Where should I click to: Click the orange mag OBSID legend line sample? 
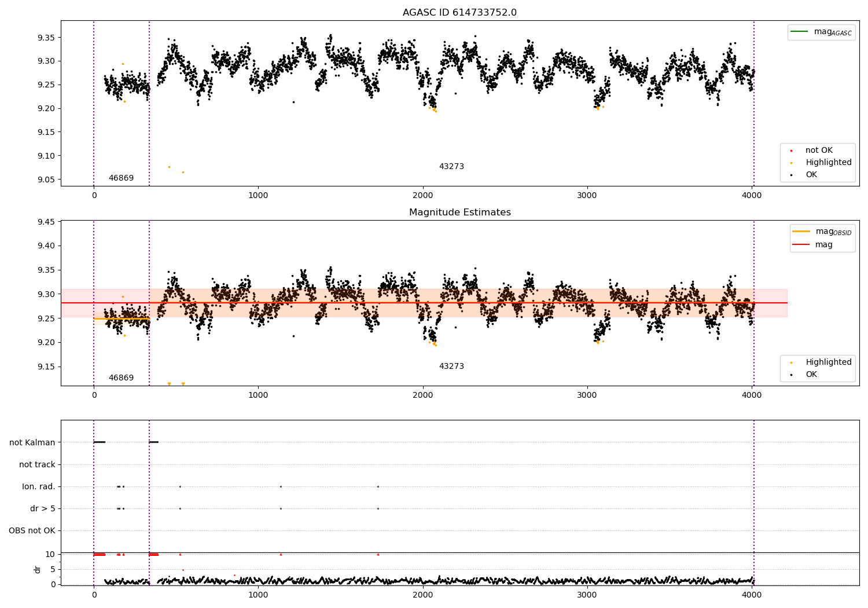click(801, 232)
